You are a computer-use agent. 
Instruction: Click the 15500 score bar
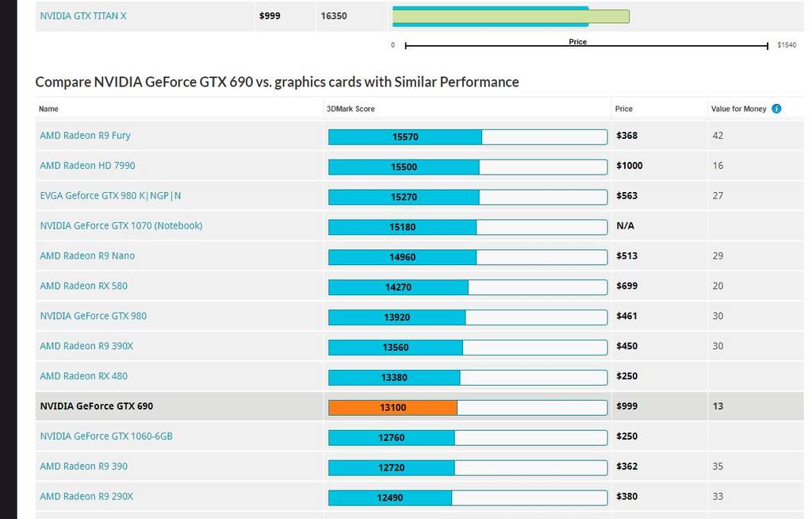tap(468, 167)
